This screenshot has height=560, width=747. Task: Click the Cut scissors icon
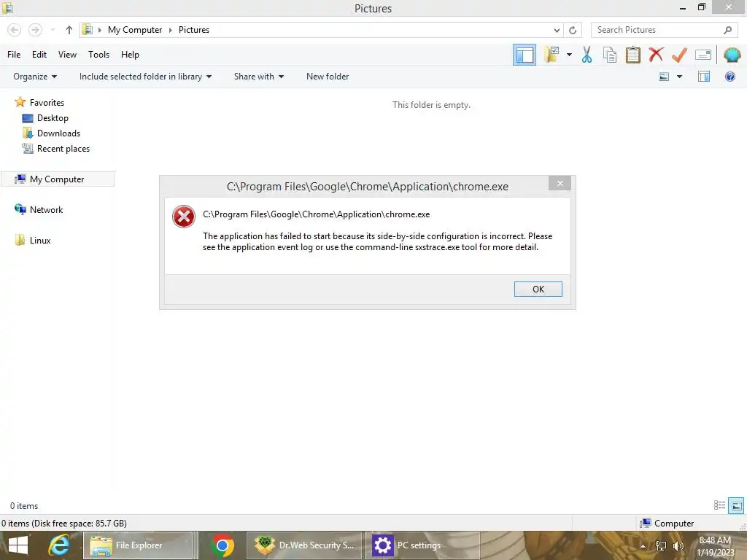click(x=587, y=54)
